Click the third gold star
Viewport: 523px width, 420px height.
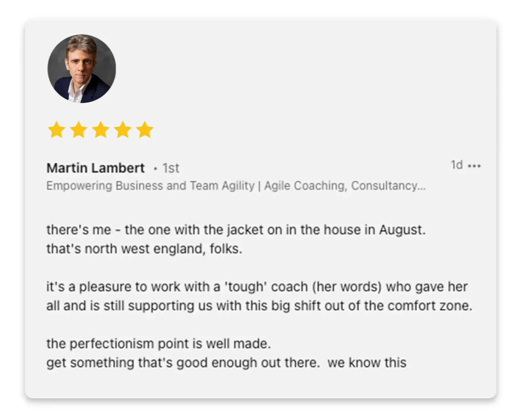tap(101, 130)
